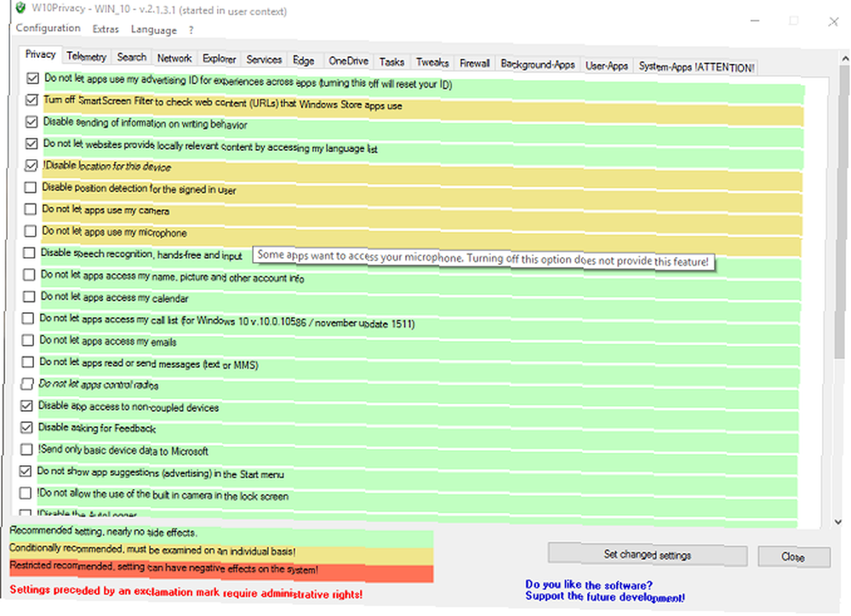Click the scrollbar down arrow
The width and height of the screenshot is (851, 616).
coord(839,522)
